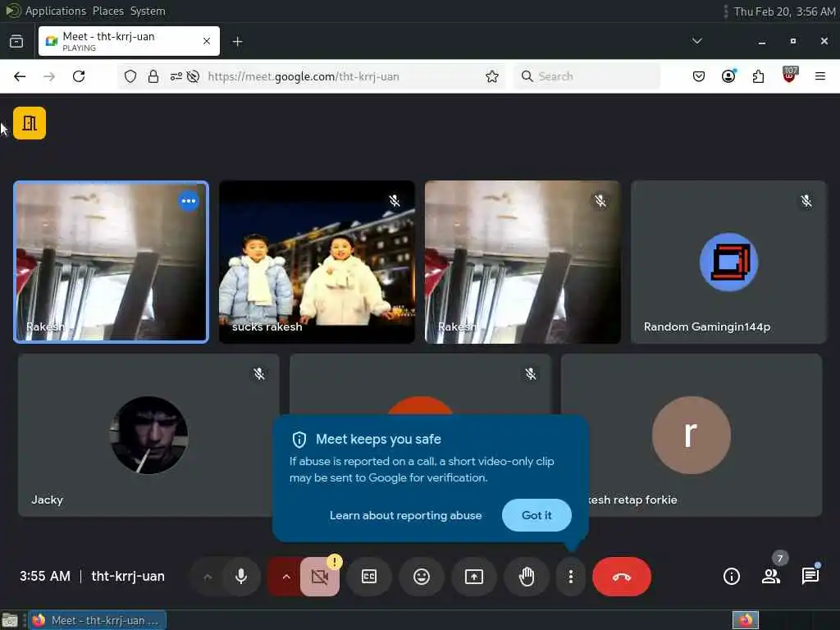Image resolution: width=840 pixels, height=630 pixels.
Task: Open options on highlighted Rakesh tile
Action: 189,201
